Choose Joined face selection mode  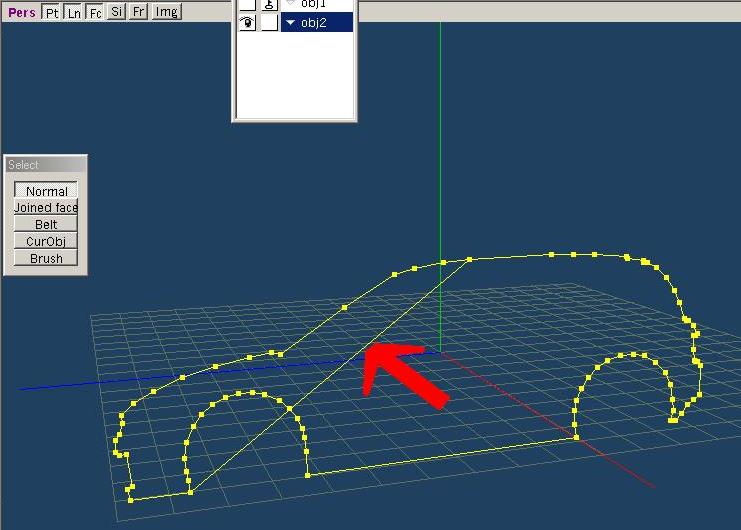(46, 208)
